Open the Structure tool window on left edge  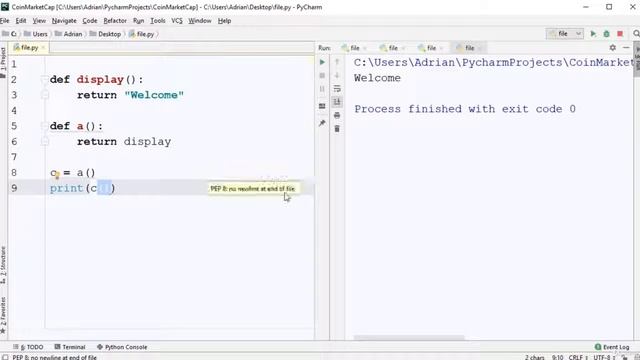pyautogui.click(x=3, y=265)
